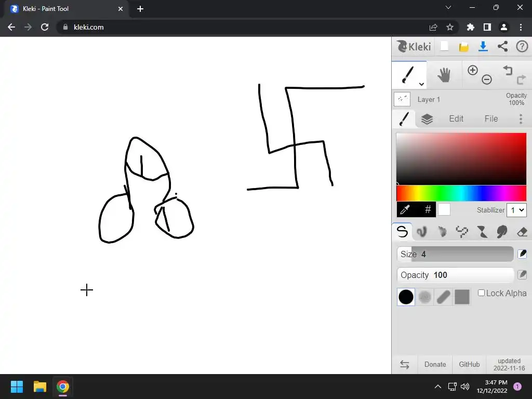Go back in Chrome
Image resolution: width=532 pixels, height=399 pixels.
[x=11, y=27]
